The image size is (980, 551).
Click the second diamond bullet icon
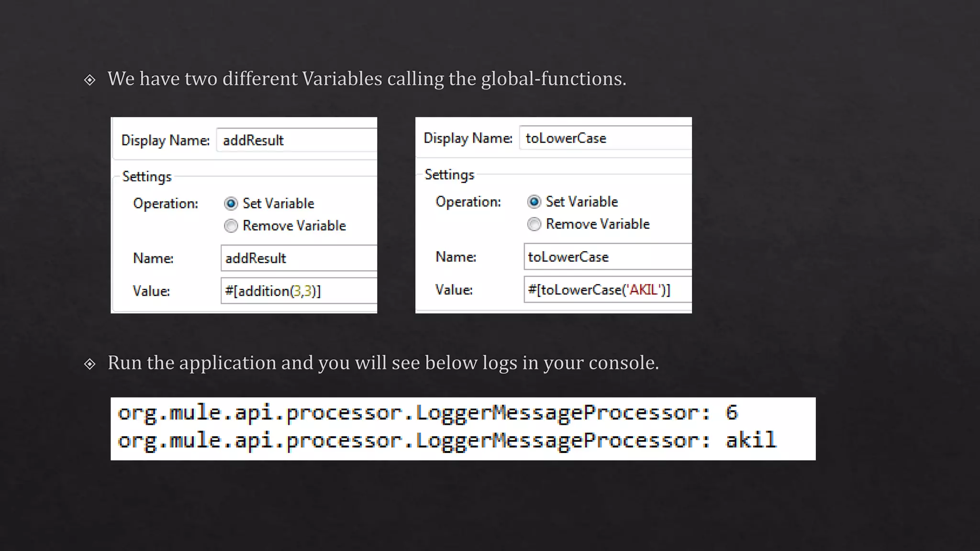89,364
